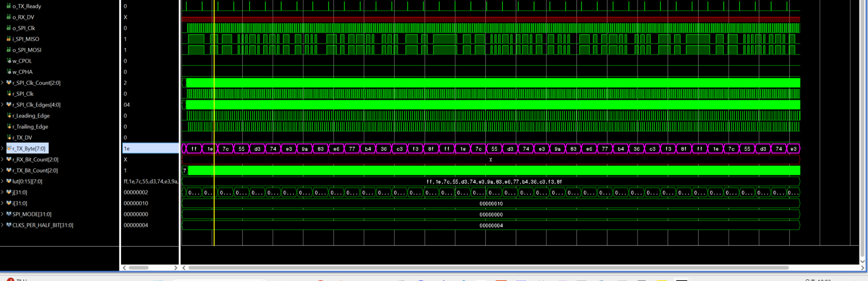This screenshot has width=868, height=281.
Task: Click the value column horizontal scrollbar thumb
Action: point(139,268)
